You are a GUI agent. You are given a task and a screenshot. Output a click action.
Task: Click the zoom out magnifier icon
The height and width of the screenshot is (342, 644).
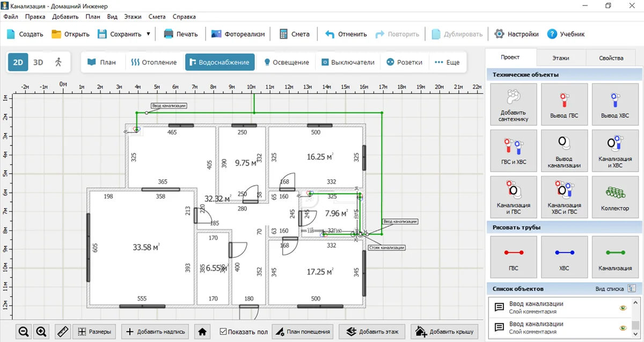tap(24, 332)
